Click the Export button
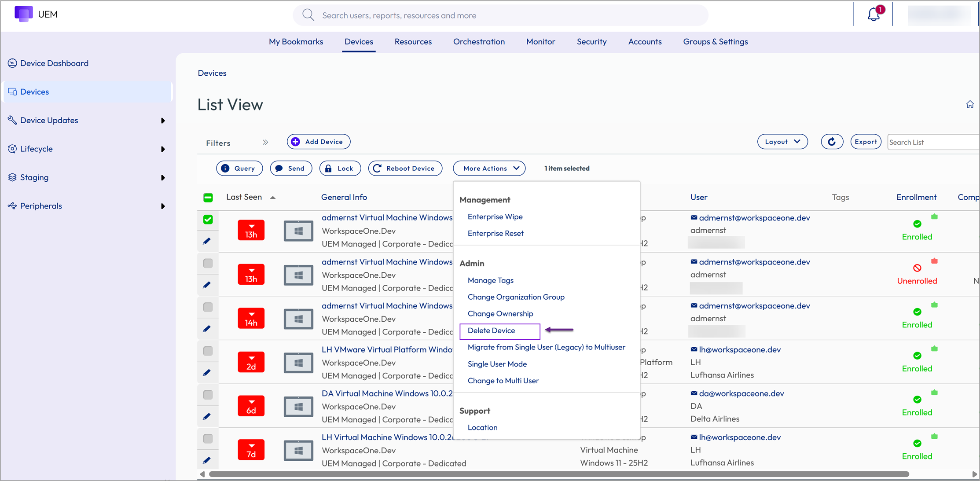 tap(866, 142)
